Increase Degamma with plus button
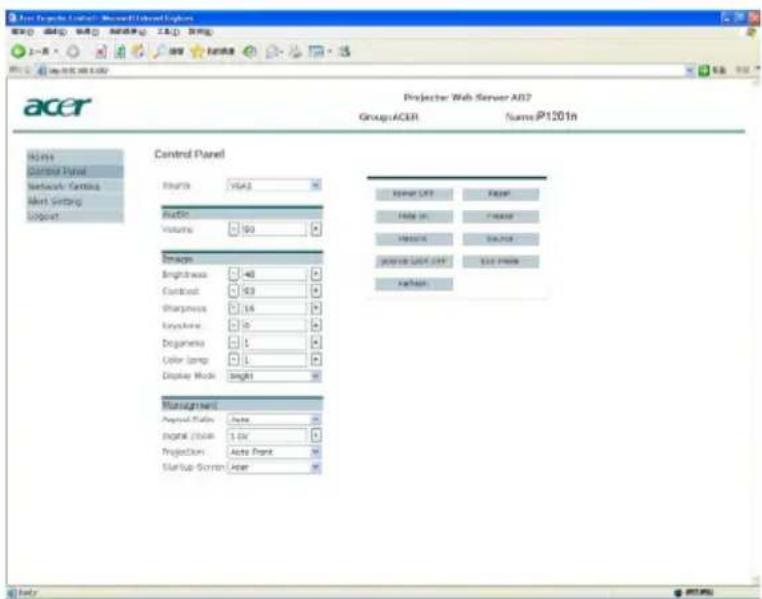Viewport: 762px width, 599px height. pyautogui.click(x=316, y=343)
